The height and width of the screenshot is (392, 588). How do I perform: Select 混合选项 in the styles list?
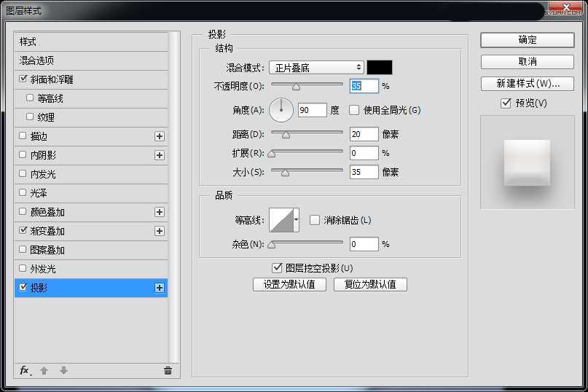click(36, 60)
